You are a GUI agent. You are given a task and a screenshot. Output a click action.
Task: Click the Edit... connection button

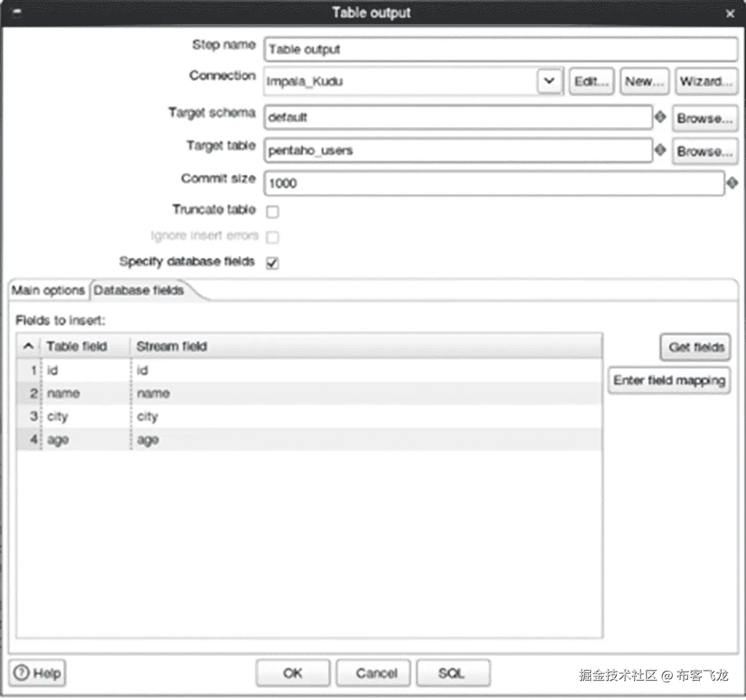(x=592, y=81)
